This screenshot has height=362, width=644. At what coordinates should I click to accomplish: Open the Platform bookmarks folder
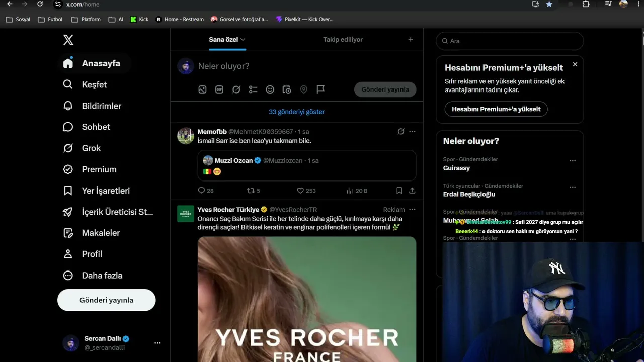pyautogui.click(x=86, y=19)
